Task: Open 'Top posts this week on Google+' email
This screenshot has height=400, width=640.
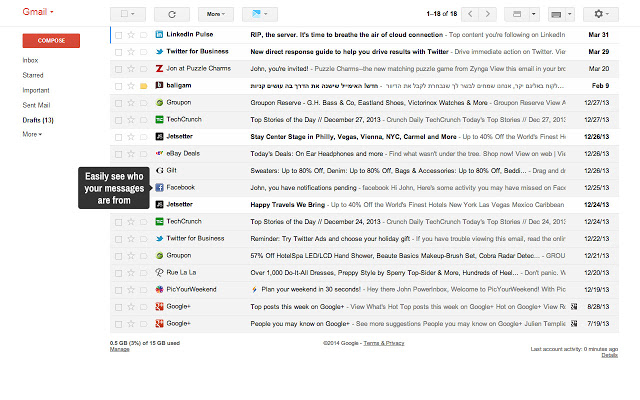Action: pyautogui.click(x=364, y=307)
